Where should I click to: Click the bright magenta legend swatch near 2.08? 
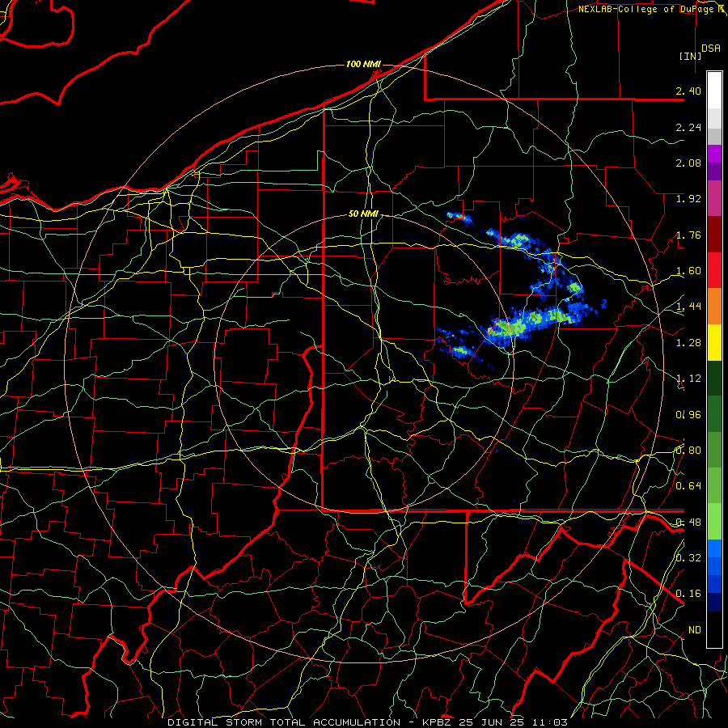coord(714,154)
